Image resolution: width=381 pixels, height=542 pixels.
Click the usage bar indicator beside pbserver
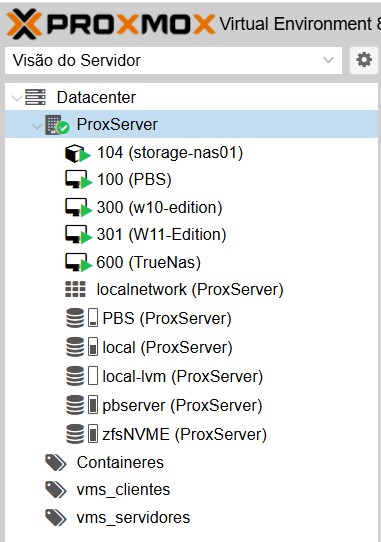coord(93,405)
